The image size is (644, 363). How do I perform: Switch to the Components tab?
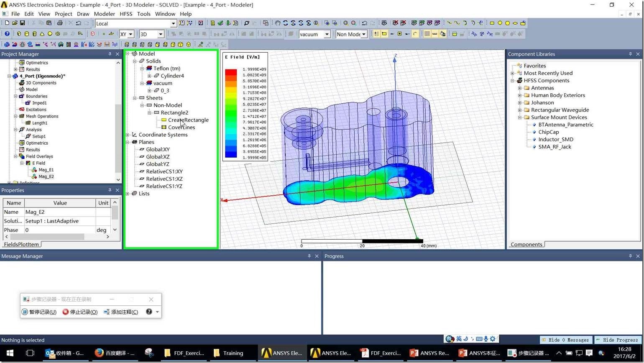coord(526,245)
